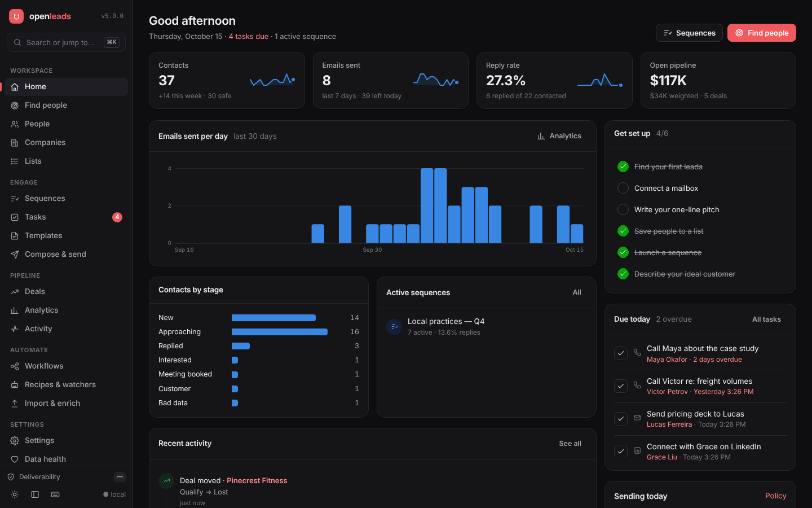Image resolution: width=812 pixels, height=508 pixels.
Task: Complete the Connect with Grace task checkbox
Action: tap(621, 452)
